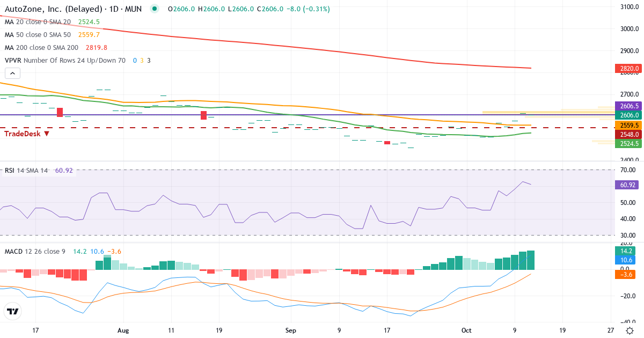
Task: Click the 2900.0 price axis tick
Action: click(629, 51)
